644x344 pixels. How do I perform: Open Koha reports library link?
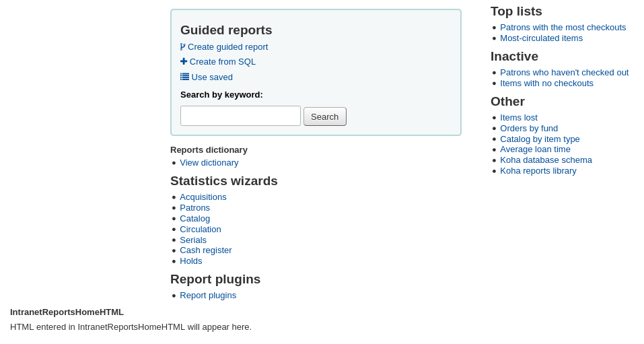point(538,171)
